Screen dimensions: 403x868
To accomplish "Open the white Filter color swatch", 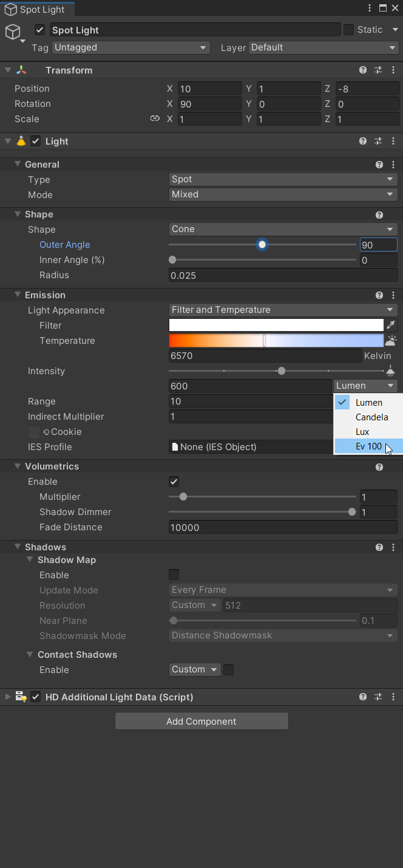I will tap(276, 326).
